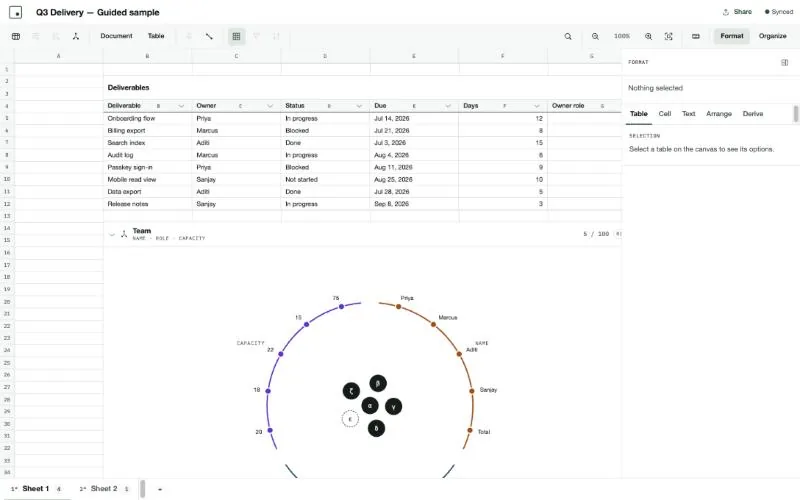
Task: Click the dimmed rows icon beside the table icon
Action: tap(36, 36)
